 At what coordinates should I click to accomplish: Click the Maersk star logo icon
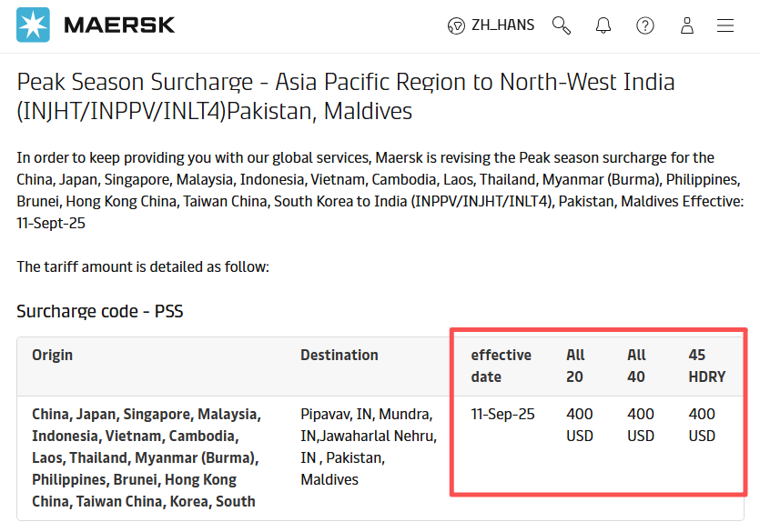[33, 25]
